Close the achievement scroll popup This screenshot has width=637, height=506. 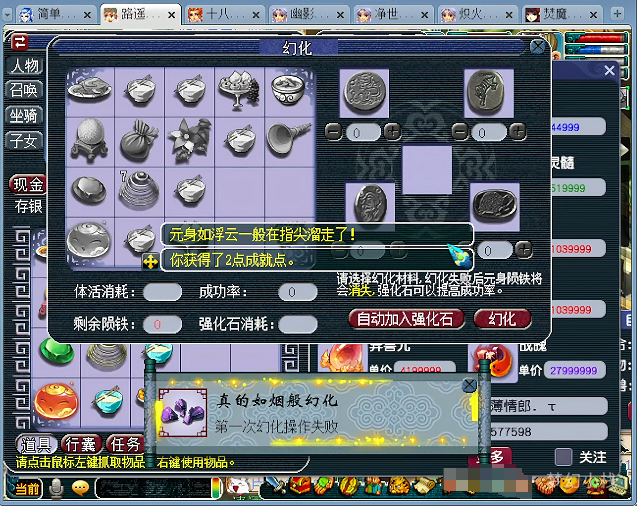tap(470, 384)
